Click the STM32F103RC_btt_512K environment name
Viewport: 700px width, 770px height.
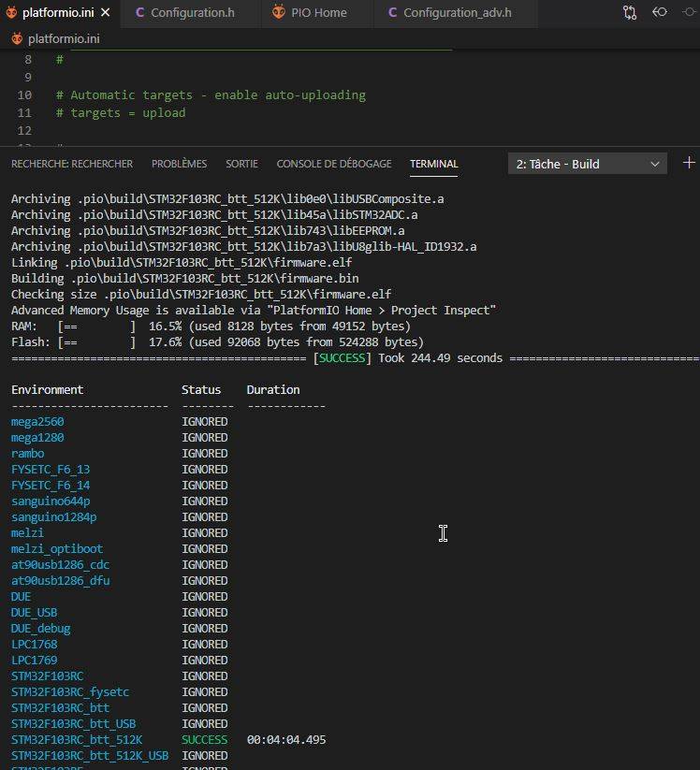pos(77,740)
